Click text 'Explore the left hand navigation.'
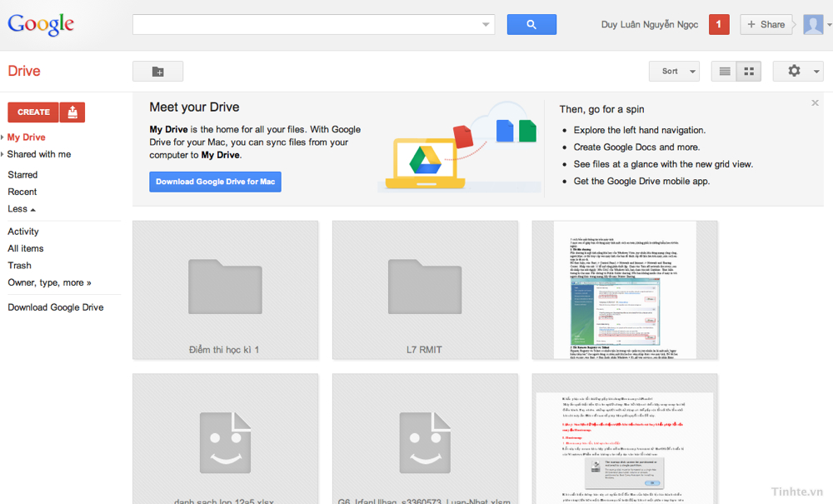This screenshot has height=504, width=833. [x=640, y=130]
